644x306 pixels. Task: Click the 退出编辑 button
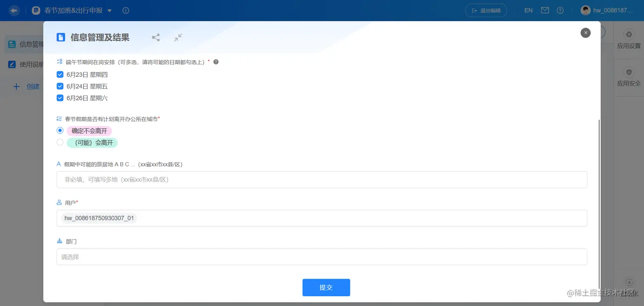click(x=486, y=10)
